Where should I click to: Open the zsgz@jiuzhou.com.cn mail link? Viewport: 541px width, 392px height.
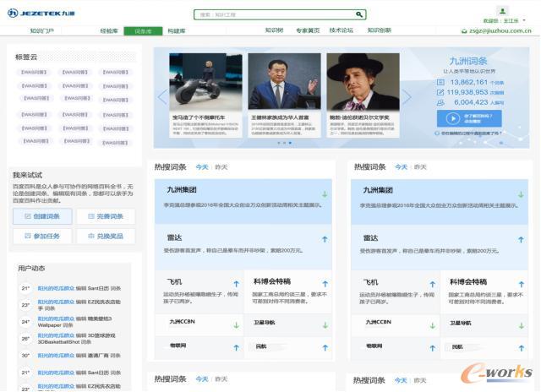pos(497,30)
